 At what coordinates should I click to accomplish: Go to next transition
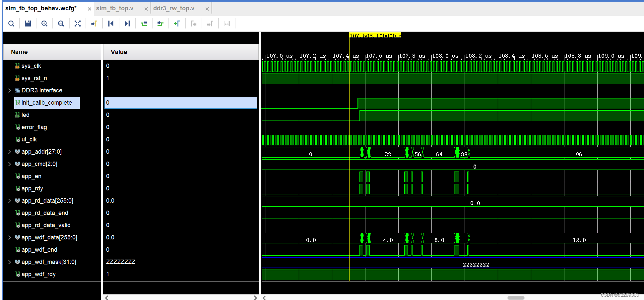(161, 24)
